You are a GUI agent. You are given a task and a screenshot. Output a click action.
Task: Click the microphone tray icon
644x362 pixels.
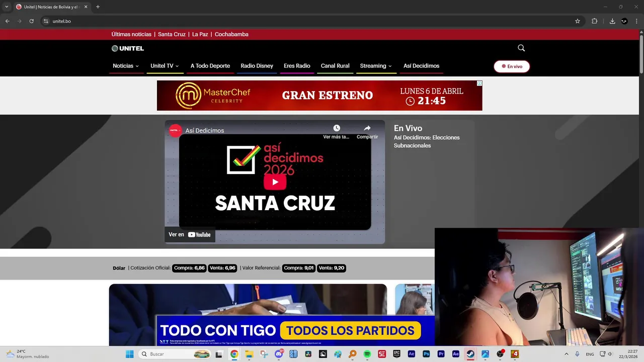[577, 354]
